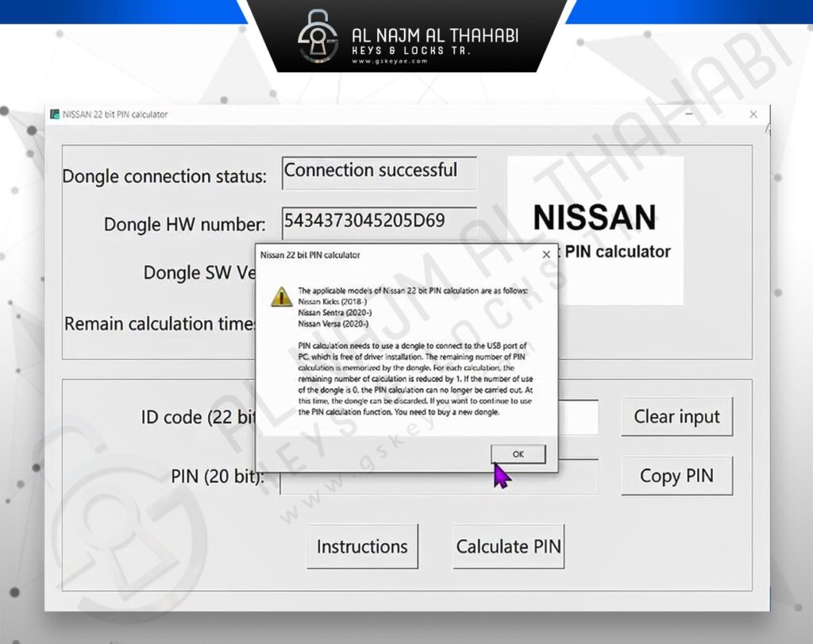Screen dimensions: 813x644
Task: Click the NISSAN app icon in the title bar
Action: click(56, 114)
